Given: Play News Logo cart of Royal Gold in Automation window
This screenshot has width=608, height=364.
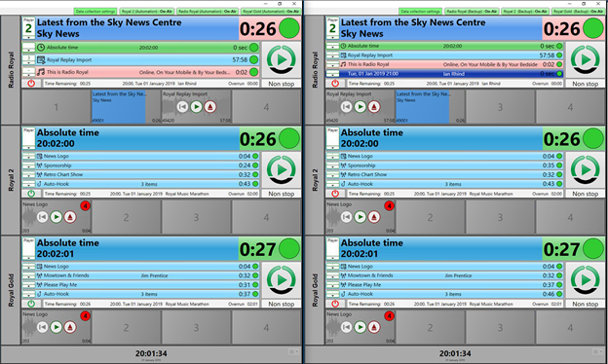Looking at the screenshot, I should (57, 328).
